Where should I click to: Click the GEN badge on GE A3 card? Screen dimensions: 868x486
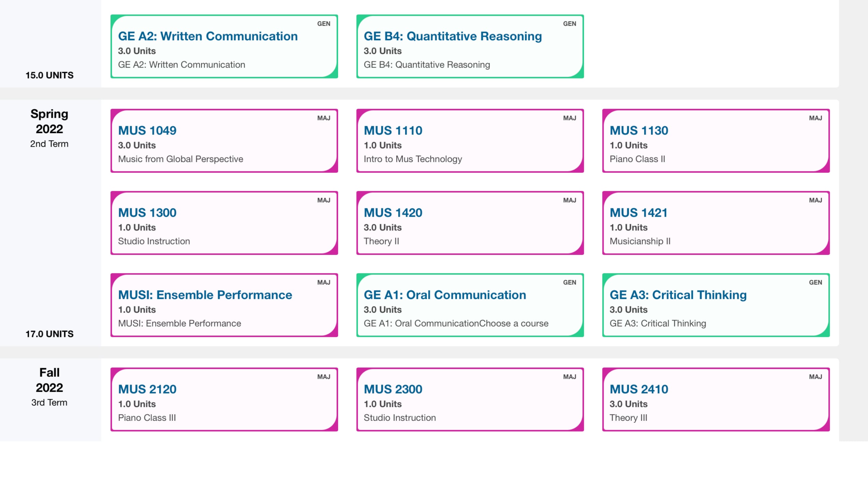pyautogui.click(x=816, y=282)
